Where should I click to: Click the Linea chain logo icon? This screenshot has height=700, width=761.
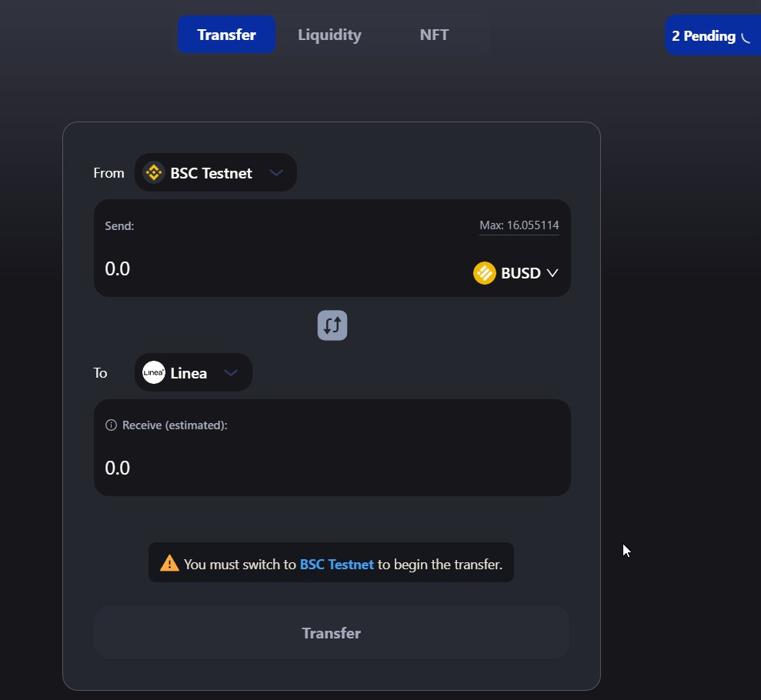click(x=154, y=372)
